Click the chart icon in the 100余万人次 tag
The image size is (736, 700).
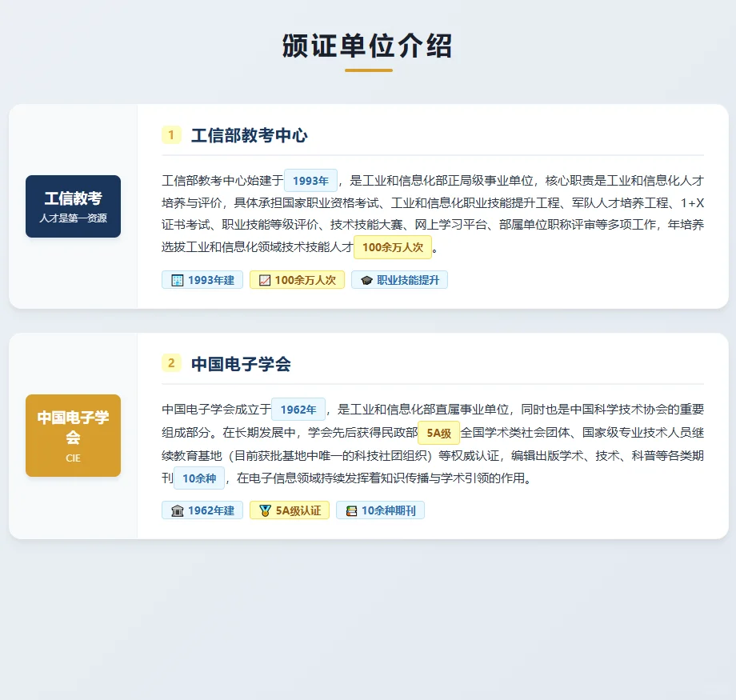tap(265, 280)
